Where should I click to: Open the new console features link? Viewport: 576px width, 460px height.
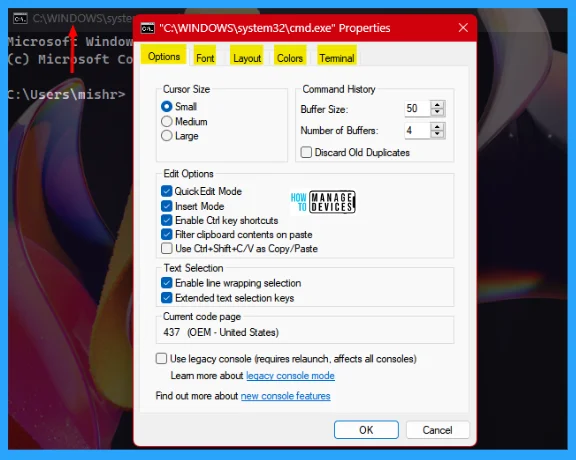click(x=285, y=396)
